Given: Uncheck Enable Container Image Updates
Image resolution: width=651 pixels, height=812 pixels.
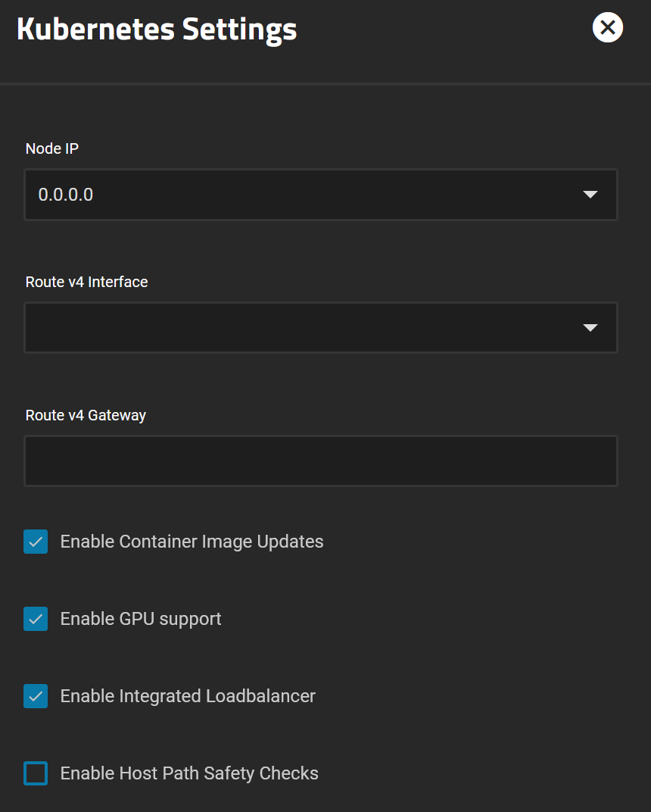Looking at the screenshot, I should point(36,542).
